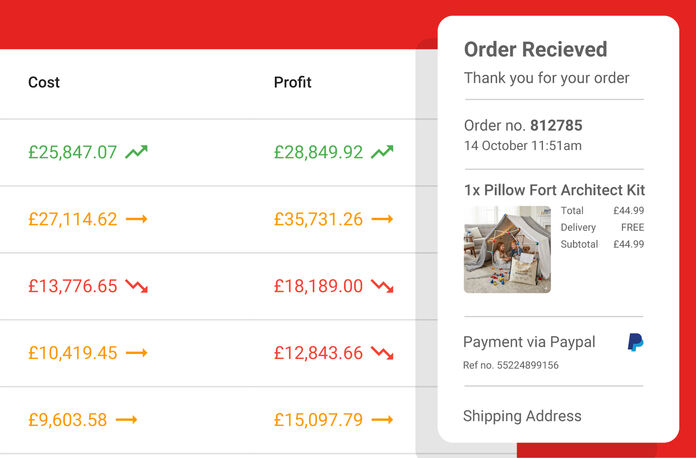Select the Cost column header
The image size is (696, 458).
point(44,82)
